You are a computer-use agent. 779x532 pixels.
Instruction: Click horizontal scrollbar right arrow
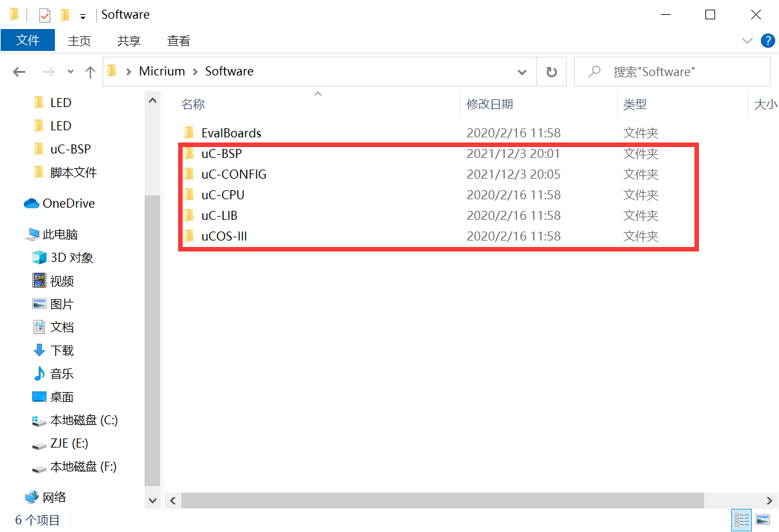click(769, 500)
